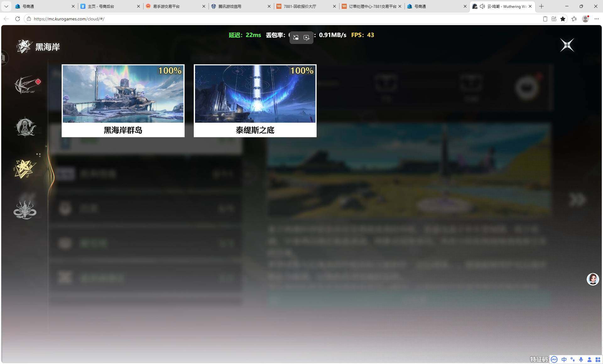Click the cursor mode icon in the cloud overlay toolbar
This screenshot has width=603, height=364.
pos(307,38)
